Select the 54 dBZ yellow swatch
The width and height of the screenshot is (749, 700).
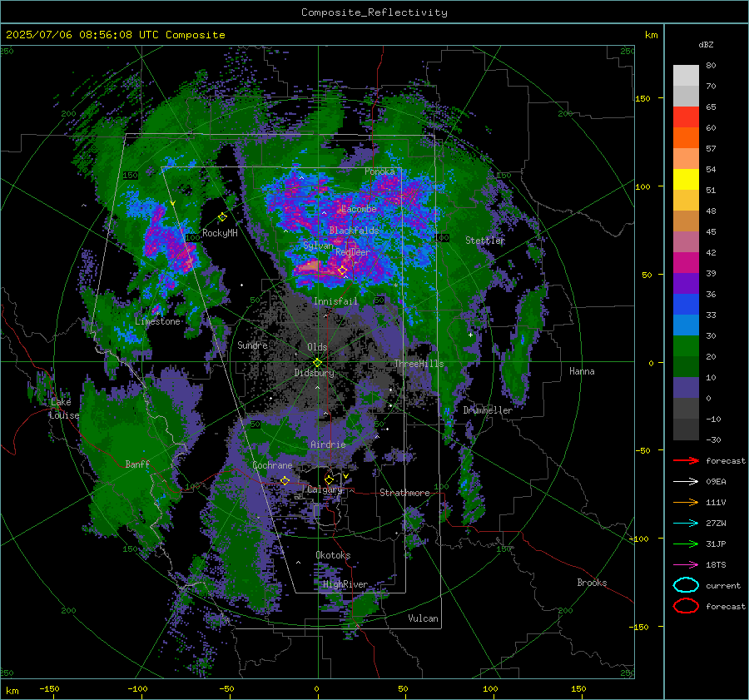pos(686,179)
